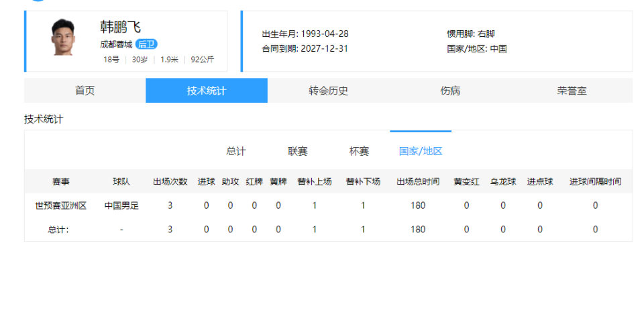Click 180 in the 总计 row
Image resolution: width=644 pixels, height=331 pixels.
tap(418, 230)
